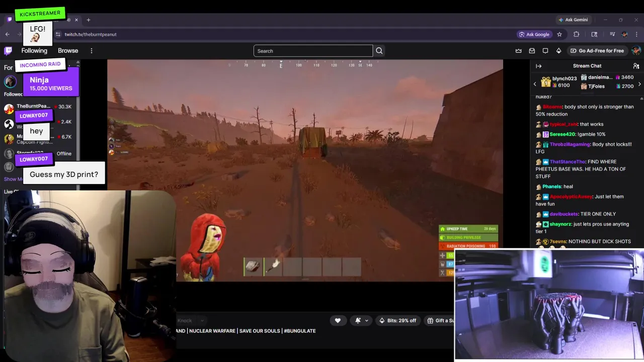
Task: Open the Chrome three-dot menu
Action: click(637, 34)
